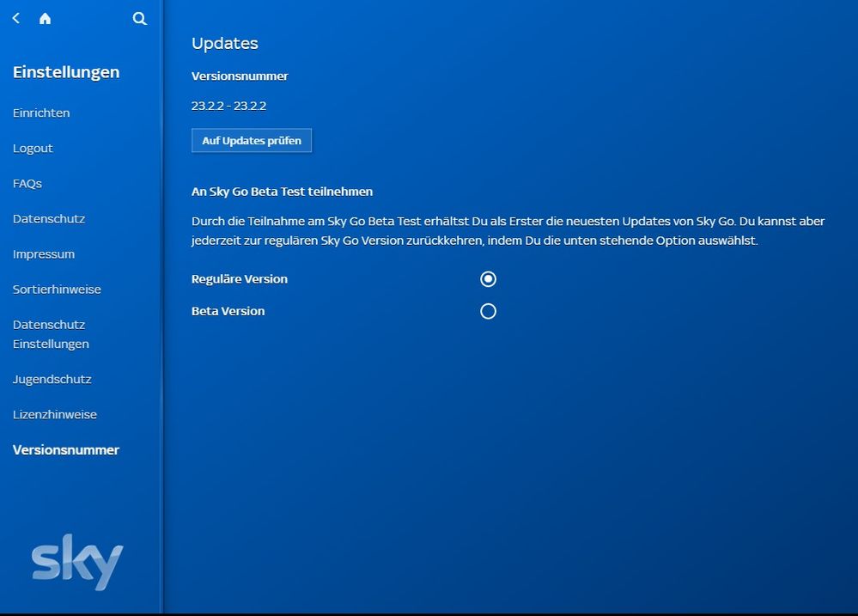This screenshot has width=858, height=616.
Task: Open Datenschutz Einstellungen
Action: (x=51, y=334)
